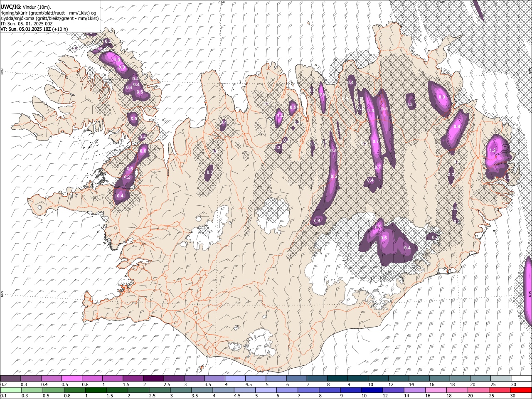Image resolution: width=532 pixels, height=399 pixels.
Task: Pick the hot pink 20 rain legend swatch
Action: pos(478,390)
